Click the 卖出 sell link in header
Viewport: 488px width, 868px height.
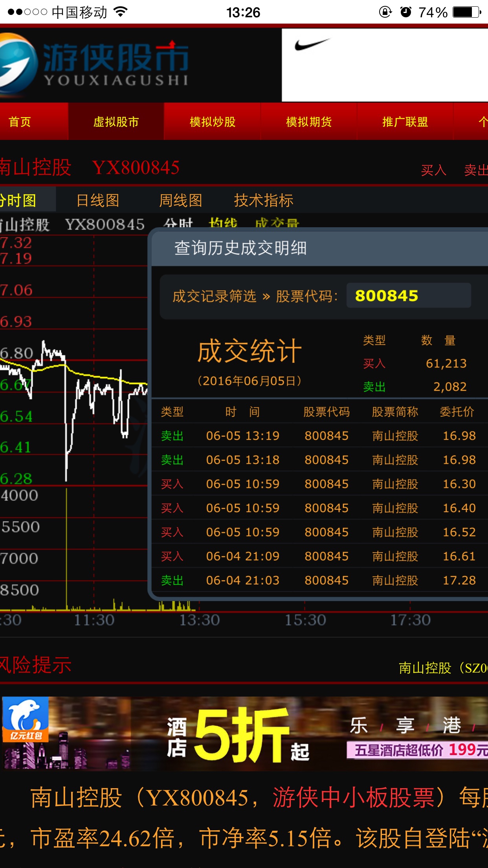(475, 170)
